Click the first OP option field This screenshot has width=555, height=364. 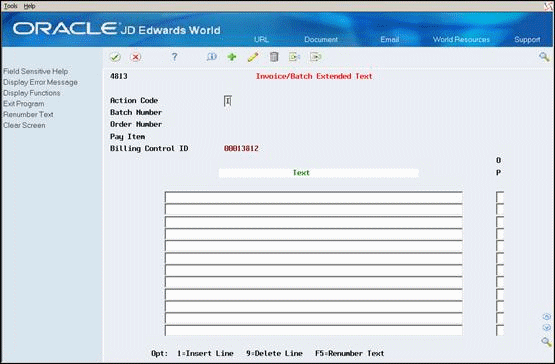pos(500,197)
